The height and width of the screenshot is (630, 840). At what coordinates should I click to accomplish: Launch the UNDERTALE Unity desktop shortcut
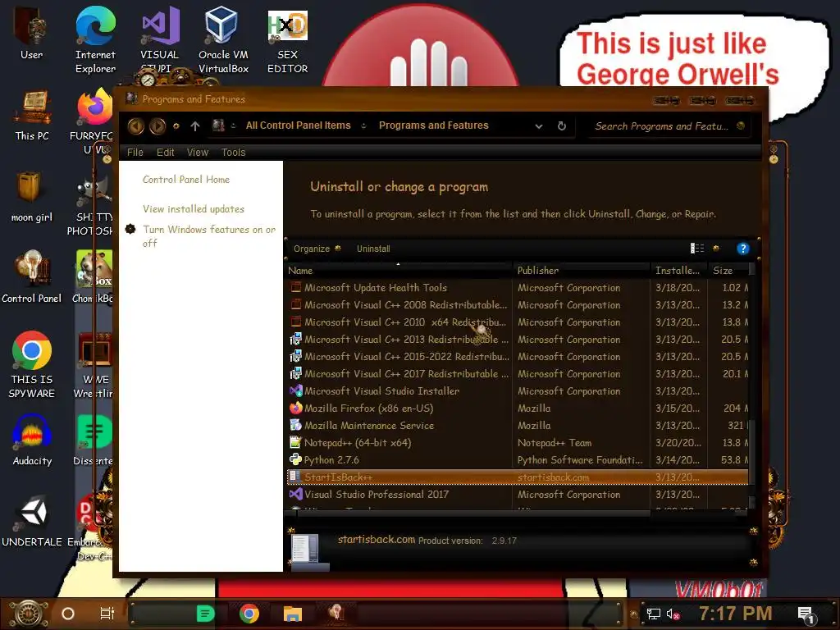point(32,522)
